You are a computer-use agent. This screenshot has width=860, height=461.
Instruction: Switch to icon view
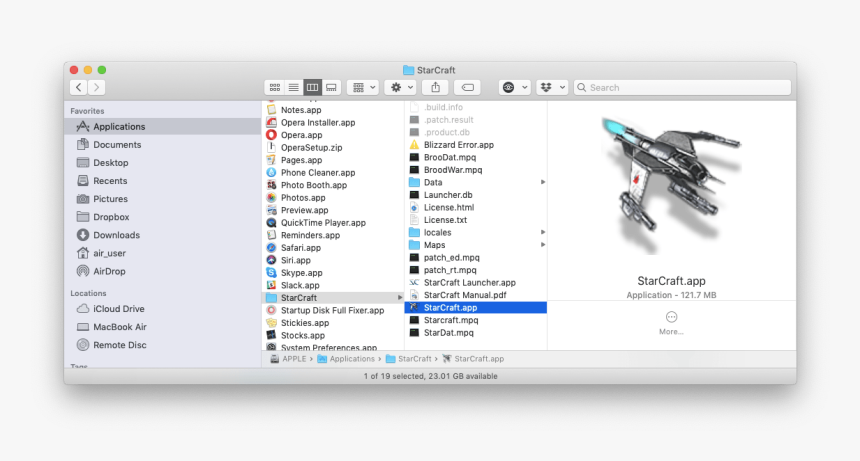[x=275, y=87]
